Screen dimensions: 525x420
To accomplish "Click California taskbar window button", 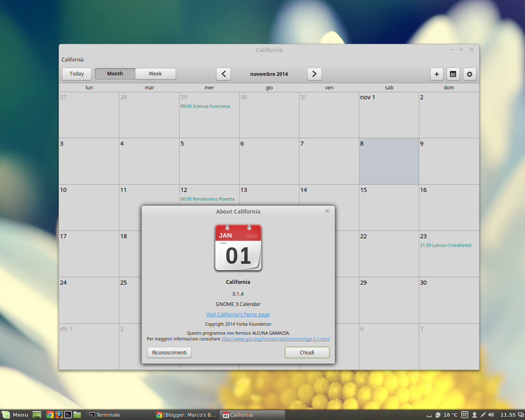I will click(x=253, y=415).
